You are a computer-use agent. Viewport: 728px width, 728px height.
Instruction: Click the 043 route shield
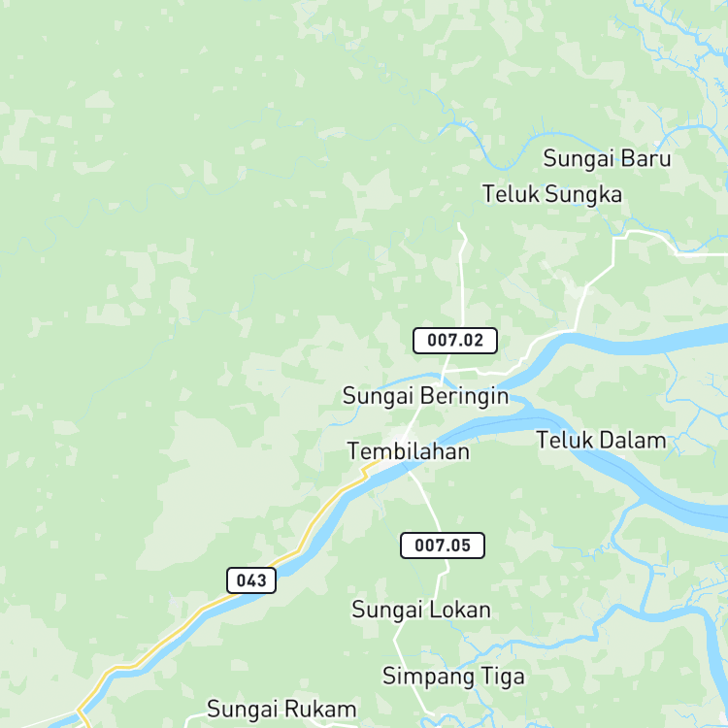click(251, 580)
